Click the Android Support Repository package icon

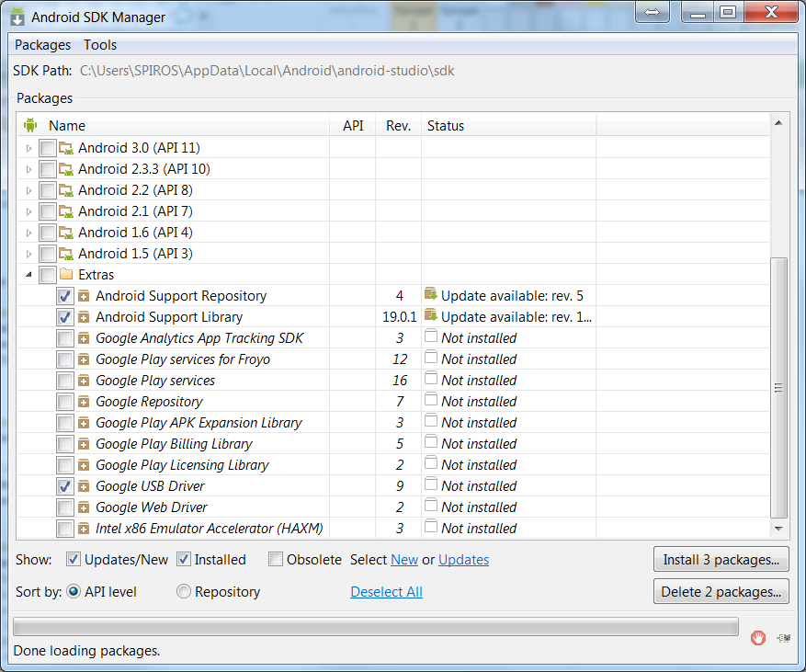click(x=84, y=296)
